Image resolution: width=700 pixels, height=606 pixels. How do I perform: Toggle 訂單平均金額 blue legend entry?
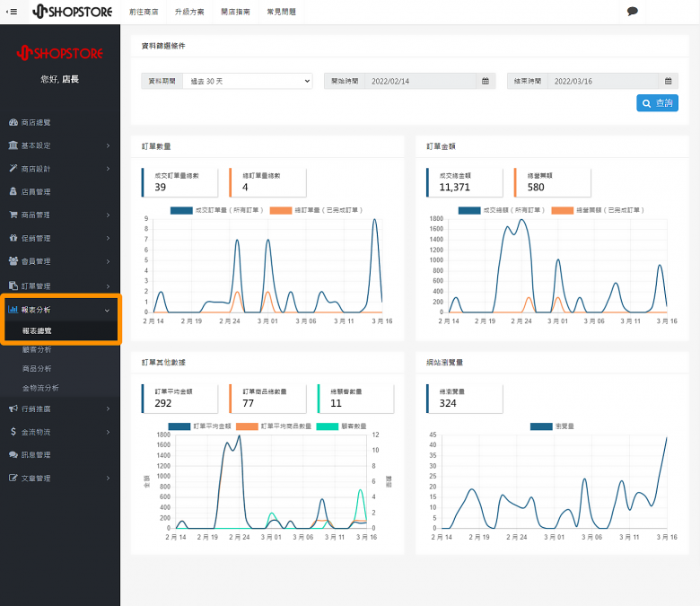[x=200, y=426]
